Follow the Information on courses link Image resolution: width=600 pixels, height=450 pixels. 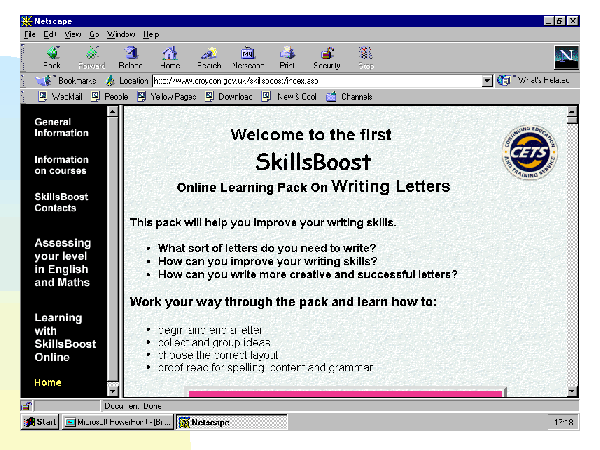pos(61,165)
